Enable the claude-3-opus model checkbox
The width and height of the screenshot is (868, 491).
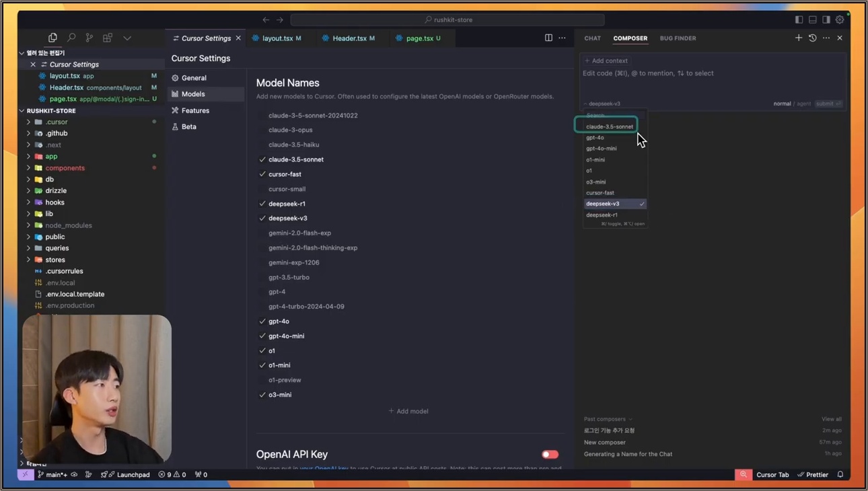pyautogui.click(x=262, y=130)
